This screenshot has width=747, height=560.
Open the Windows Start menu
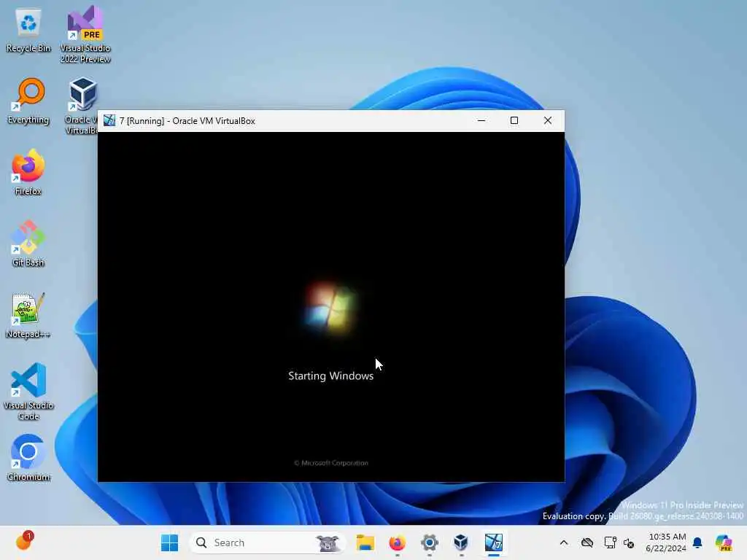click(169, 542)
